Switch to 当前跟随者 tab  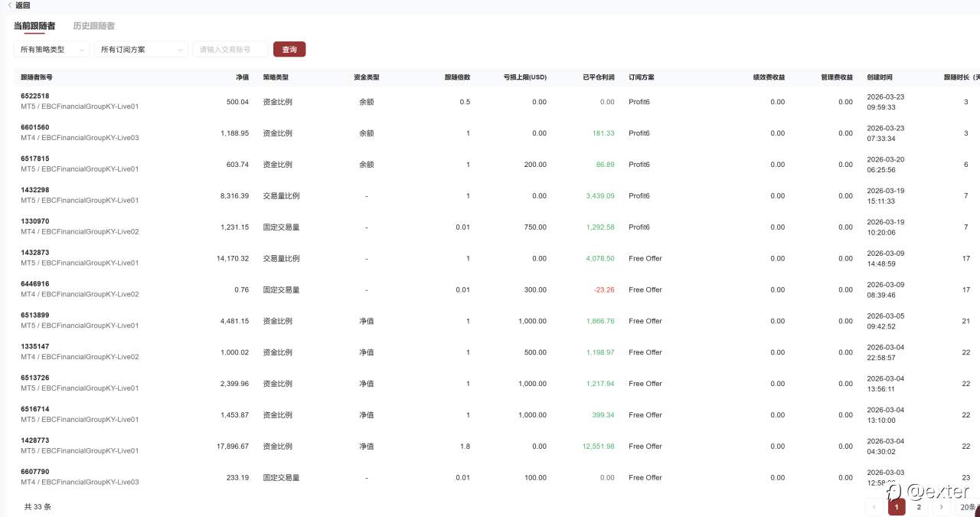[x=34, y=26]
